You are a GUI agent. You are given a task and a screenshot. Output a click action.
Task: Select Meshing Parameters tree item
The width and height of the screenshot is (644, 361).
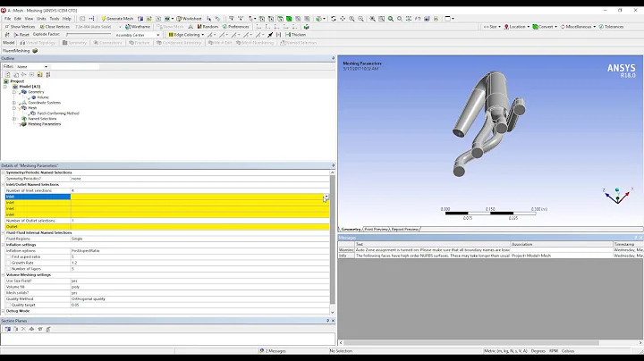pyautogui.click(x=45, y=124)
